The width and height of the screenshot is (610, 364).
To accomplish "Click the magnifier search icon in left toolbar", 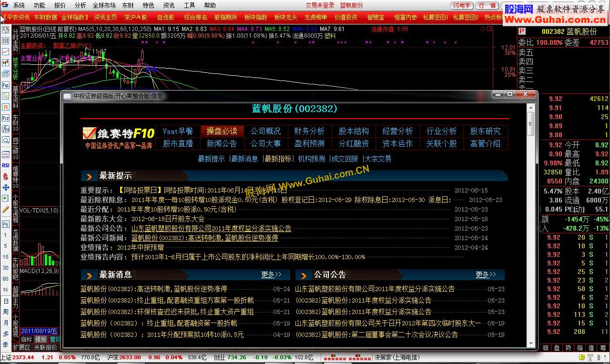I will [x=6, y=140].
